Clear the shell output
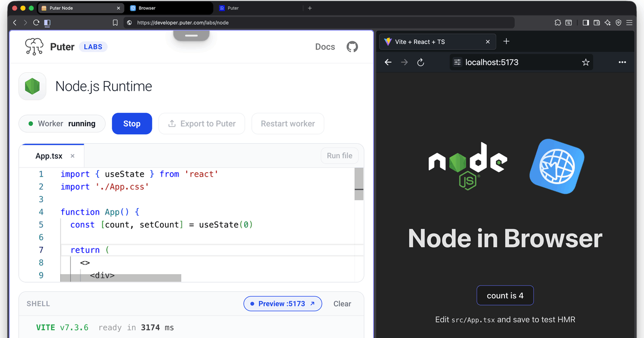 [x=342, y=304]
